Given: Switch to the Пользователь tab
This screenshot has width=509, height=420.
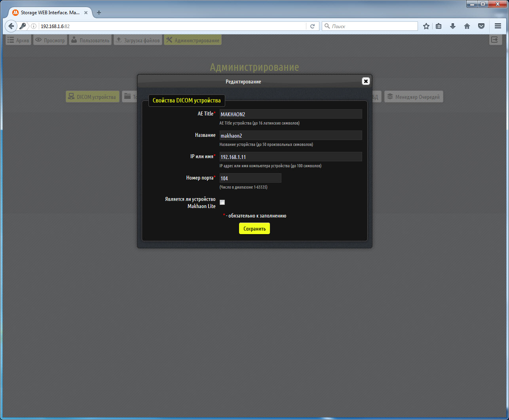Looking at the screenshot, I should tap(90, 40).
